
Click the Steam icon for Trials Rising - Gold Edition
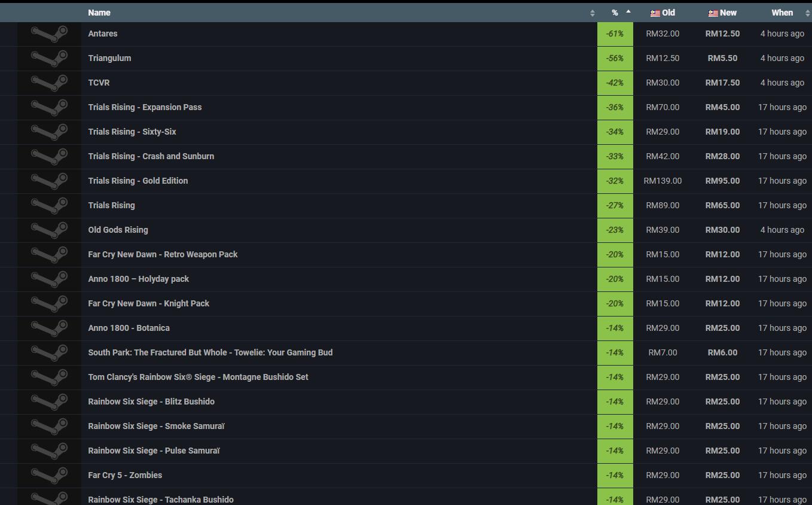coord(49,181)
